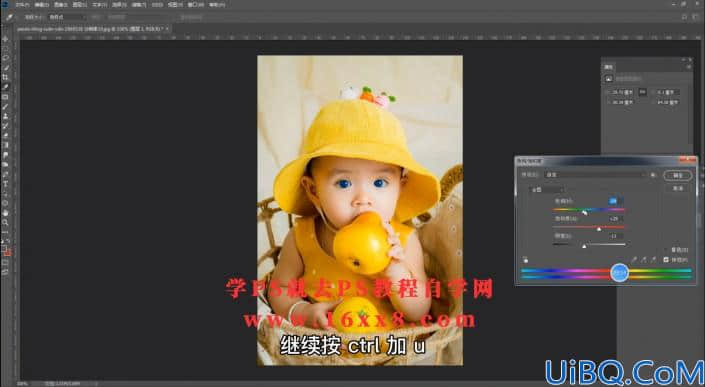Select the Eraser tool
The height and width of the screenshot is (387, 705).
[5, 135]
